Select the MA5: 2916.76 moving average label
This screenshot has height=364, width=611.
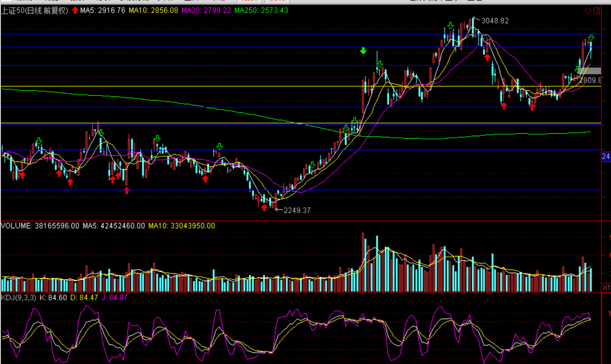[x=103, y=11]
